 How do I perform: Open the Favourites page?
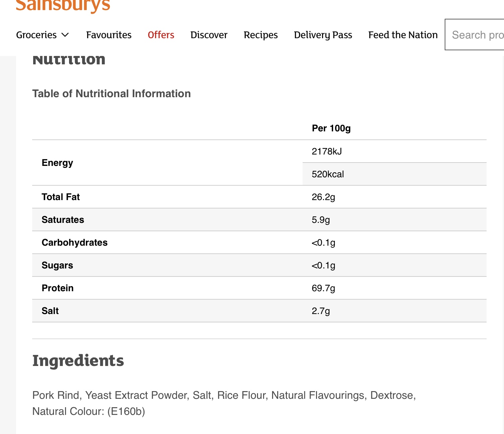tap(109, 35)
